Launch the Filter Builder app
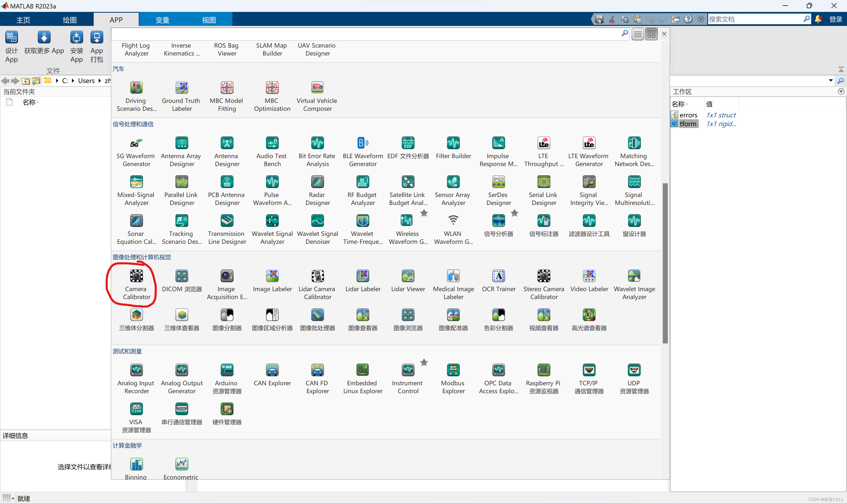This screenshot has width=847, height=504. 453,143
